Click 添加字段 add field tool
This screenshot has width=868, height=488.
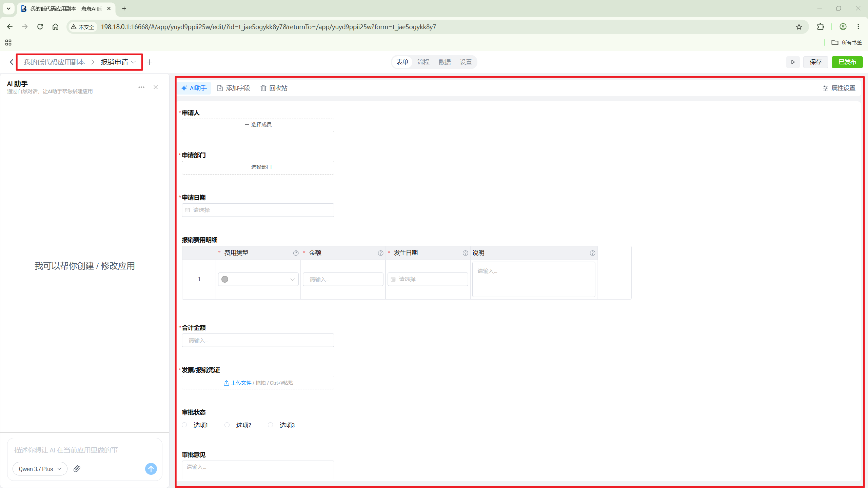click(234, 88)
